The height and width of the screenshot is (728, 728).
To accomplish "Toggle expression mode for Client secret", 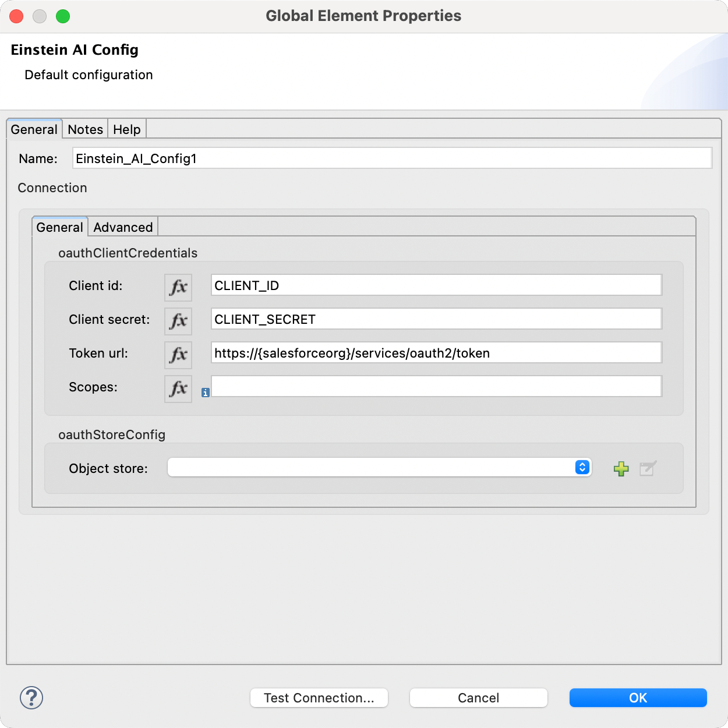I will tap(178, 321).
